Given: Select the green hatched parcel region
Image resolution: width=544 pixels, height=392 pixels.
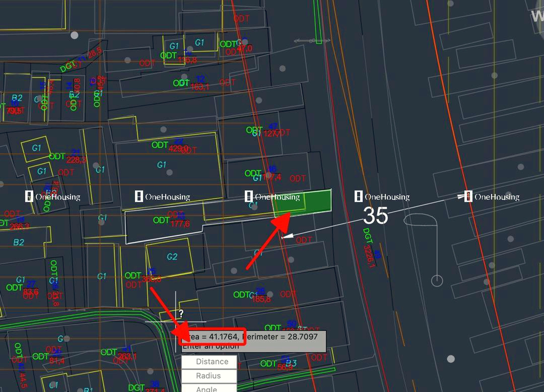Looking at the screenshot, I should pos(317,202).
